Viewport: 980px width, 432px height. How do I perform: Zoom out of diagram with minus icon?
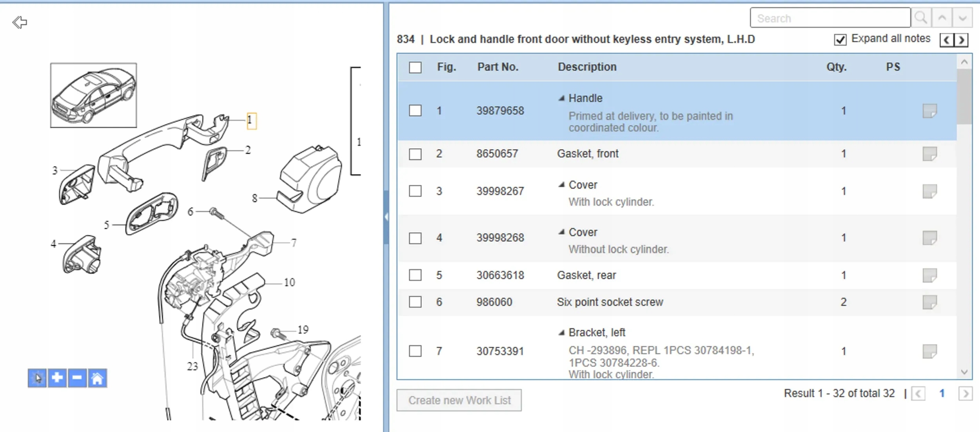[x=77, y=378]
